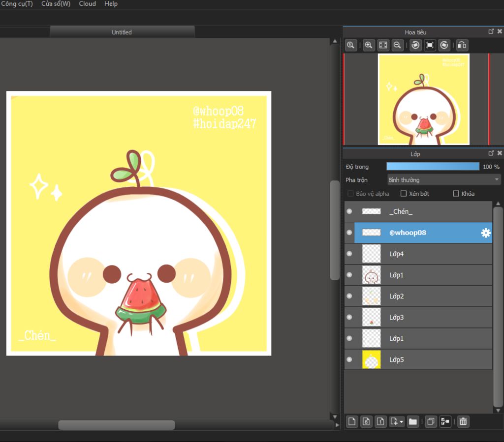504x442 pixels.
Task: Hide the Lớp5 background layer
Action: coord(349,359)
